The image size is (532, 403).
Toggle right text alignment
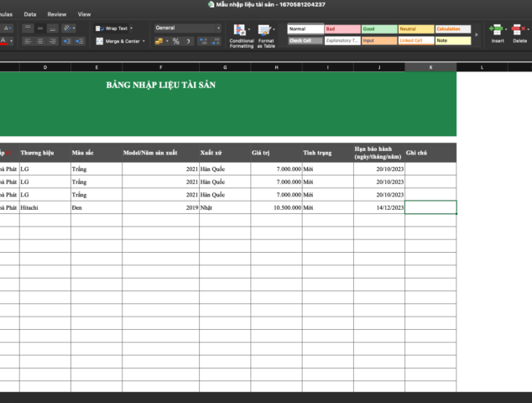55,40
